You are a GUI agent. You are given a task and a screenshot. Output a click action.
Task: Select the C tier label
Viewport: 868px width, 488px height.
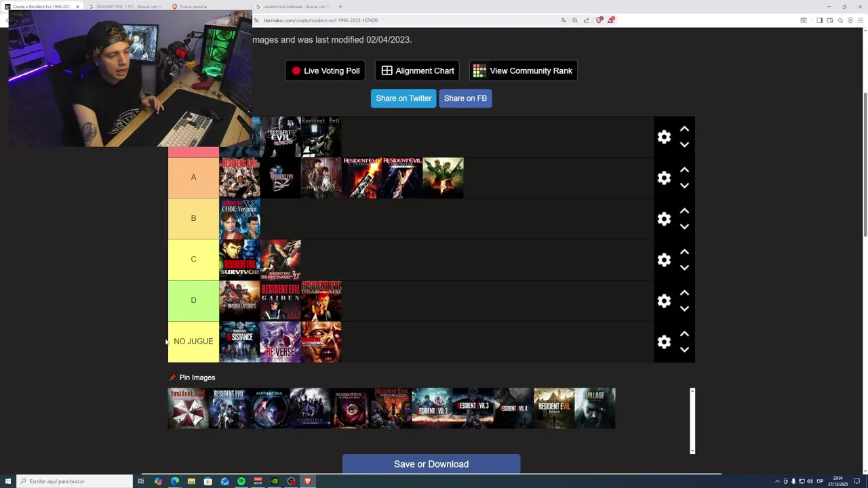pos(193,260)
